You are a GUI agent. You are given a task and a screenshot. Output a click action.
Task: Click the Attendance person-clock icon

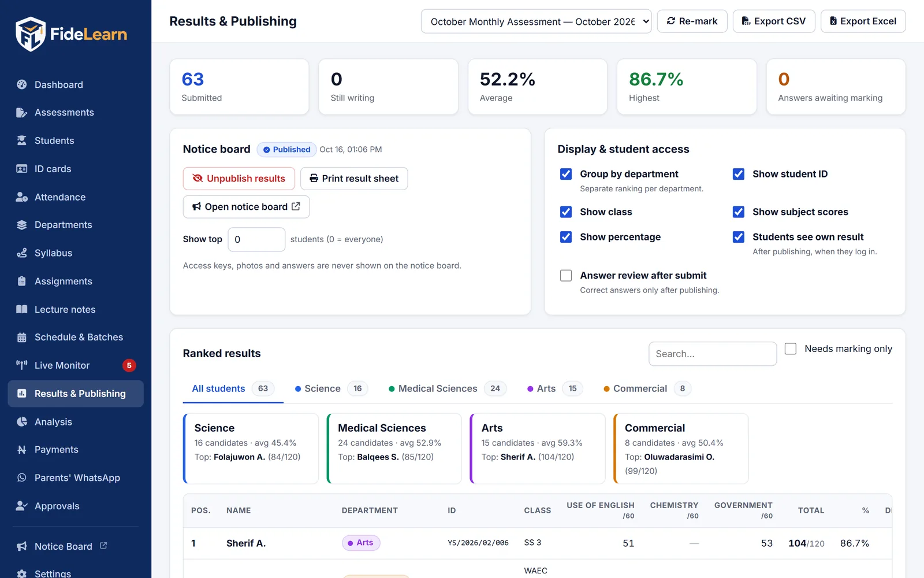click(22, 197)
